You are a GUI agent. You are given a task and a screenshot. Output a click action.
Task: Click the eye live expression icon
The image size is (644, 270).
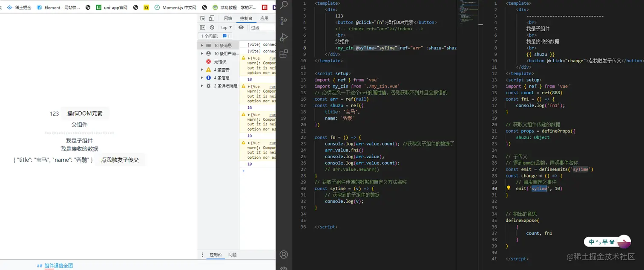click(241, 27)
